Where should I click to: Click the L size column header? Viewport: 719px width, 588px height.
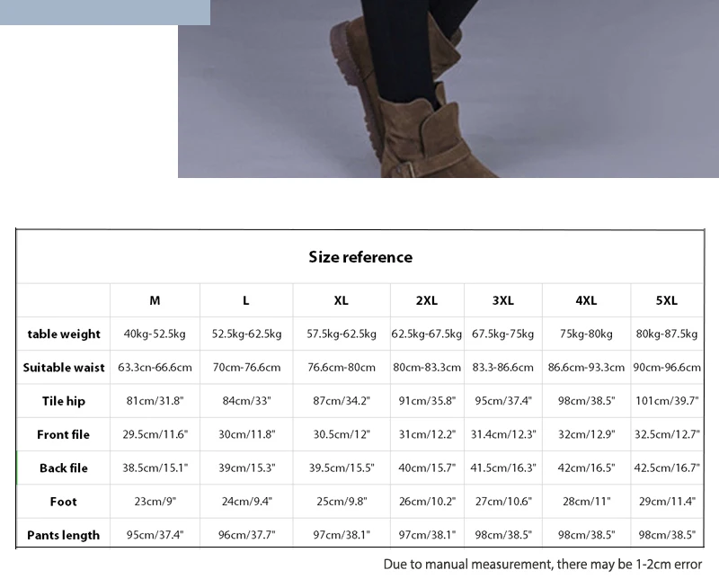245,300
